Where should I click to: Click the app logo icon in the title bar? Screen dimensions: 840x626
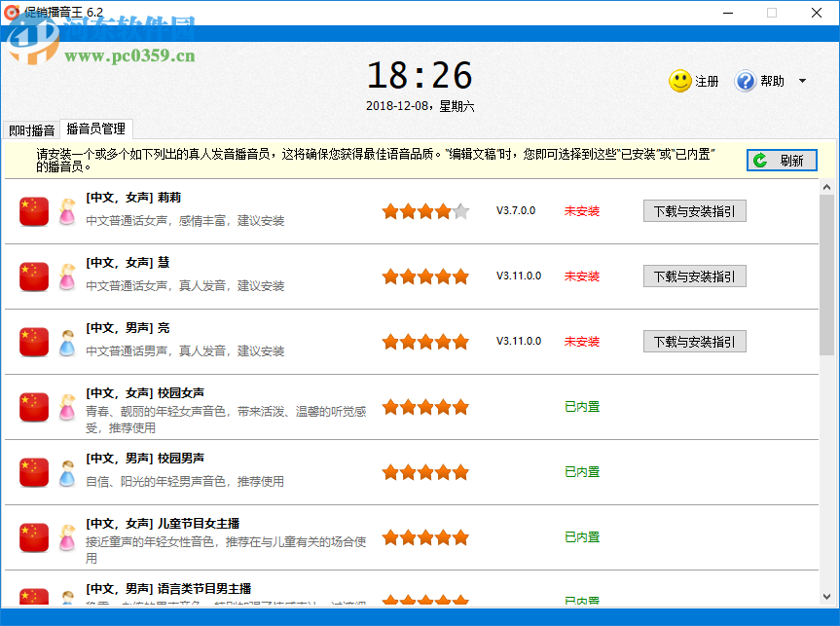click(x=12, y=13)
